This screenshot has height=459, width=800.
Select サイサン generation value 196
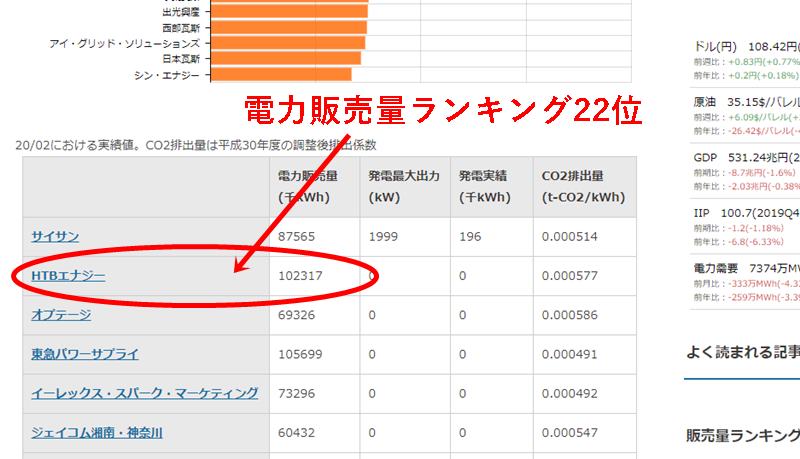coord(470,237)
